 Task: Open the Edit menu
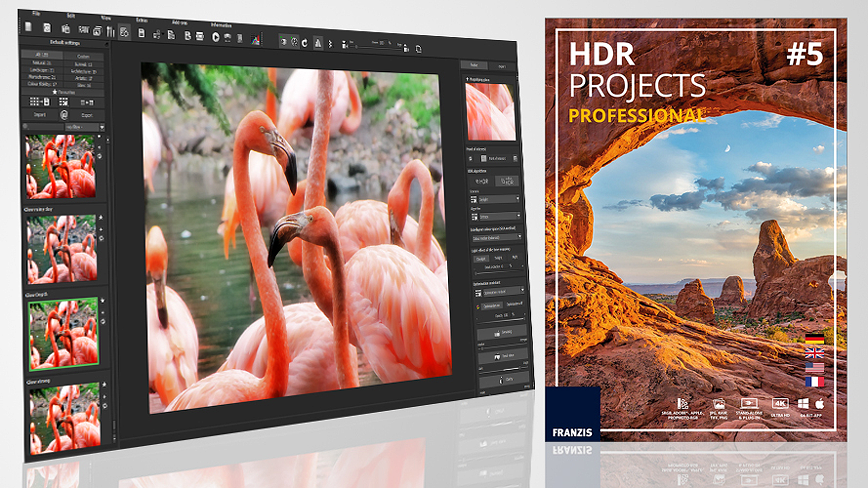71,15
